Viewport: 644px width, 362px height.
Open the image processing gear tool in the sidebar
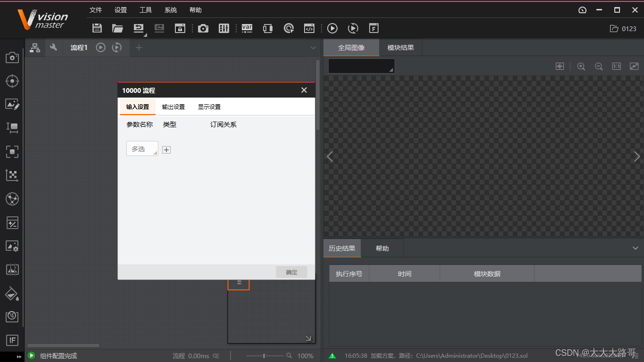12,246
